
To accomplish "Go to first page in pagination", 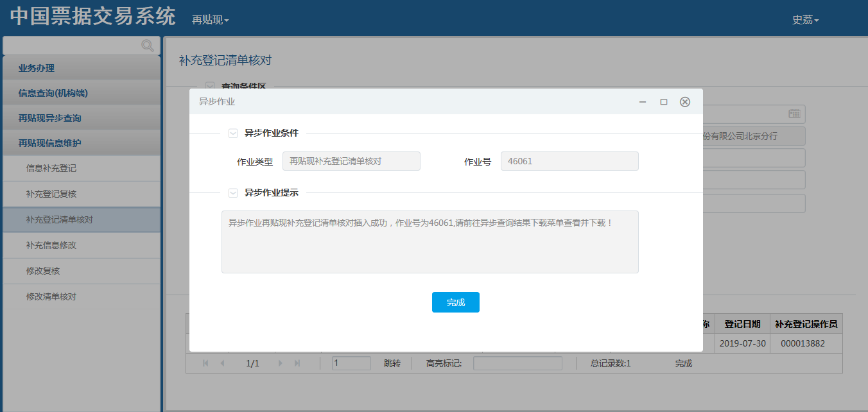I will 205,363.
